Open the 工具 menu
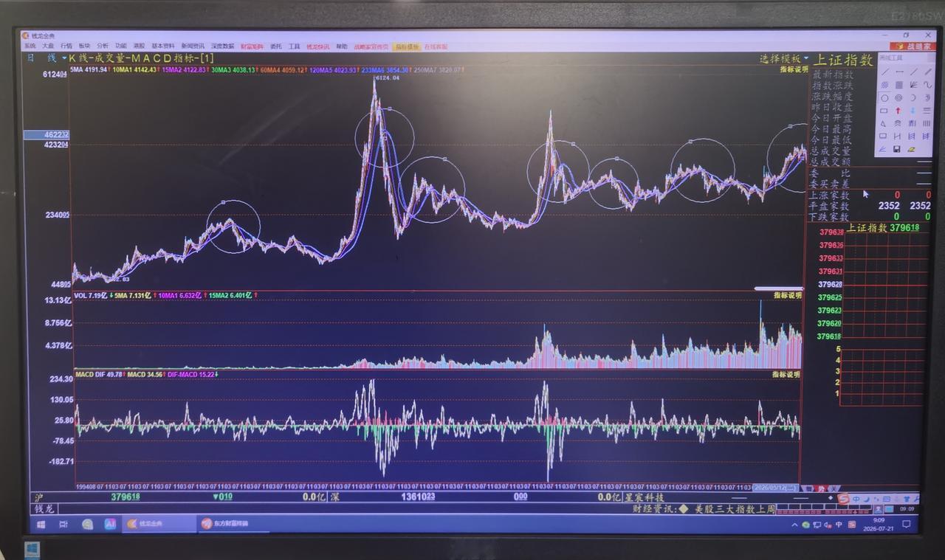Screen dimensions: 945x560 point(294,46)
